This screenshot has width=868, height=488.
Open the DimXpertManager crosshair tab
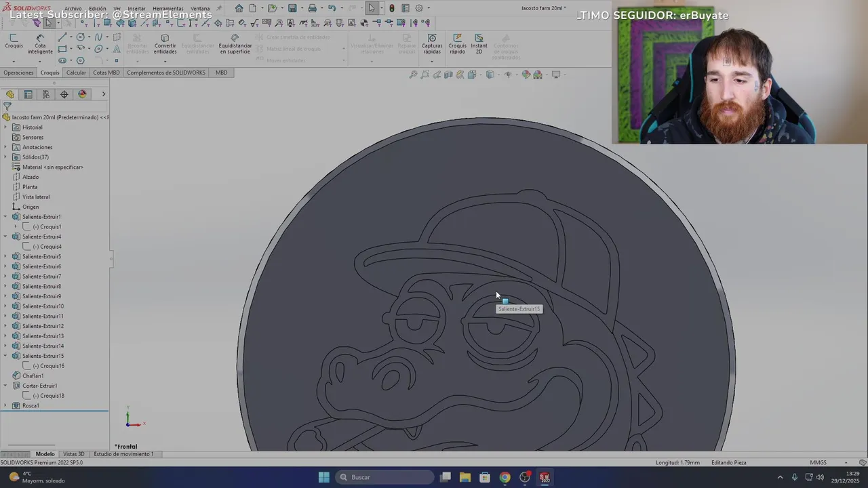pyautogui.click(x=64, y=94)
